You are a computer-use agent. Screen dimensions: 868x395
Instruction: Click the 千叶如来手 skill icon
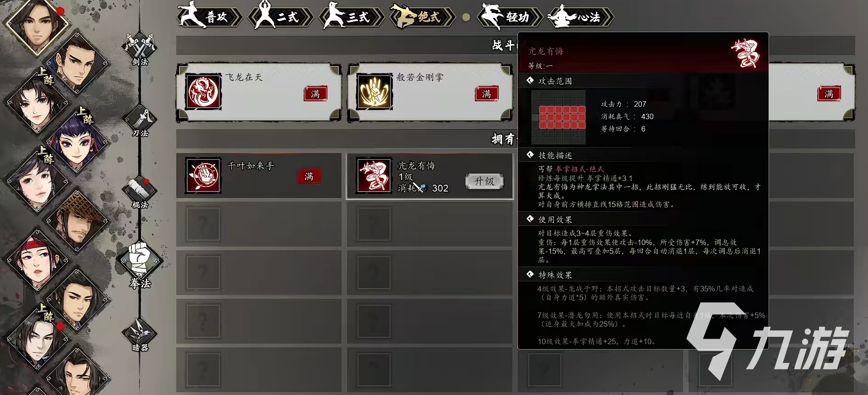203,176
